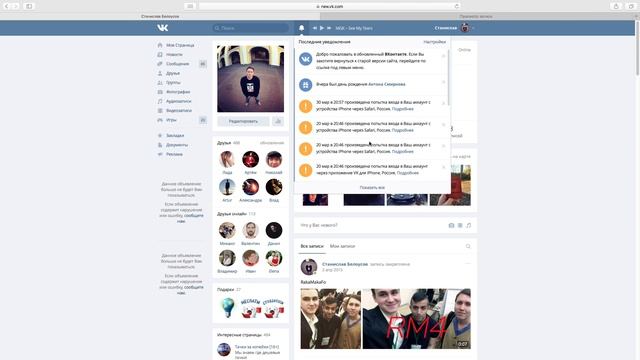This screenshot has height=360, width=640.
Task: Dismiss the welcome notification with its X
Action: coord(444,56)
